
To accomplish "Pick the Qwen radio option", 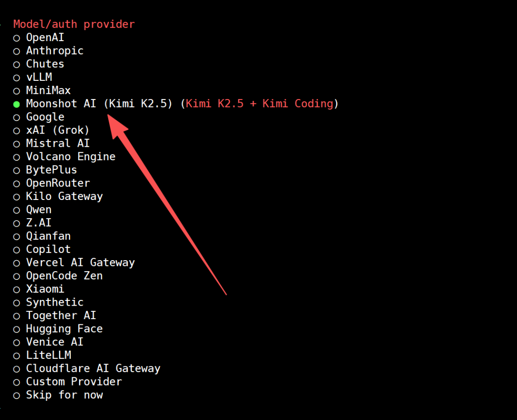I will [x=17, y=210].
